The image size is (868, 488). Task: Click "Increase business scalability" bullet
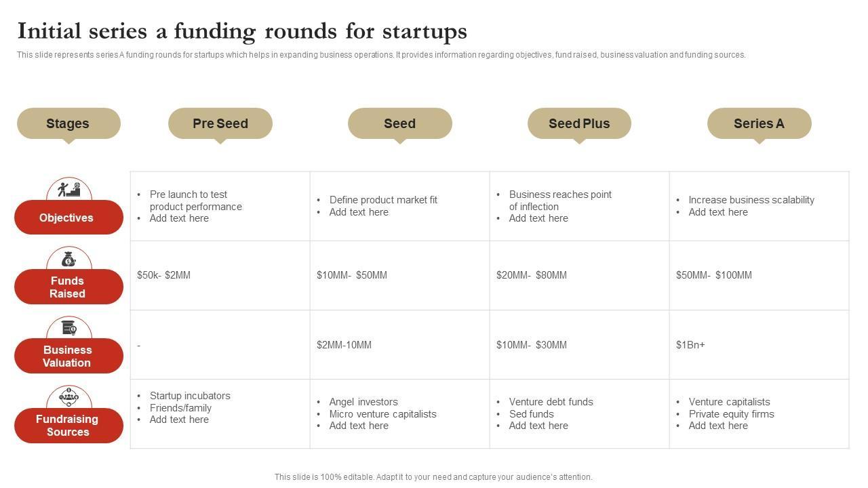click(x=751, y=200)
